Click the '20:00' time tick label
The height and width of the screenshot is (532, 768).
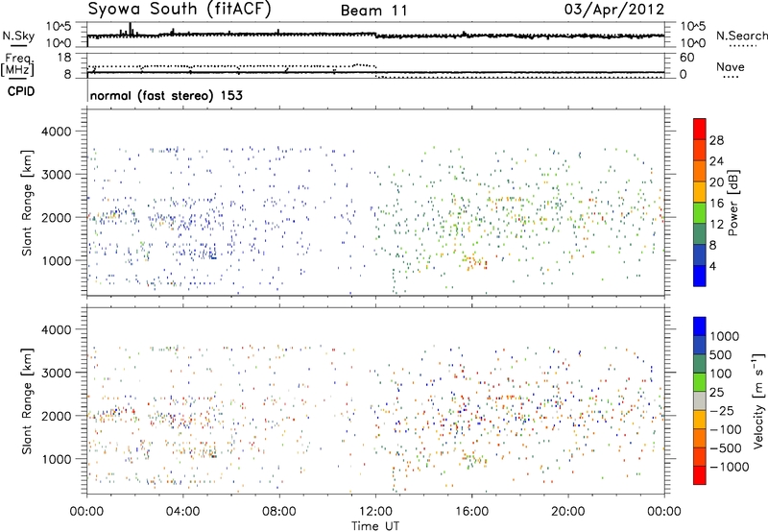coord(567,512)
